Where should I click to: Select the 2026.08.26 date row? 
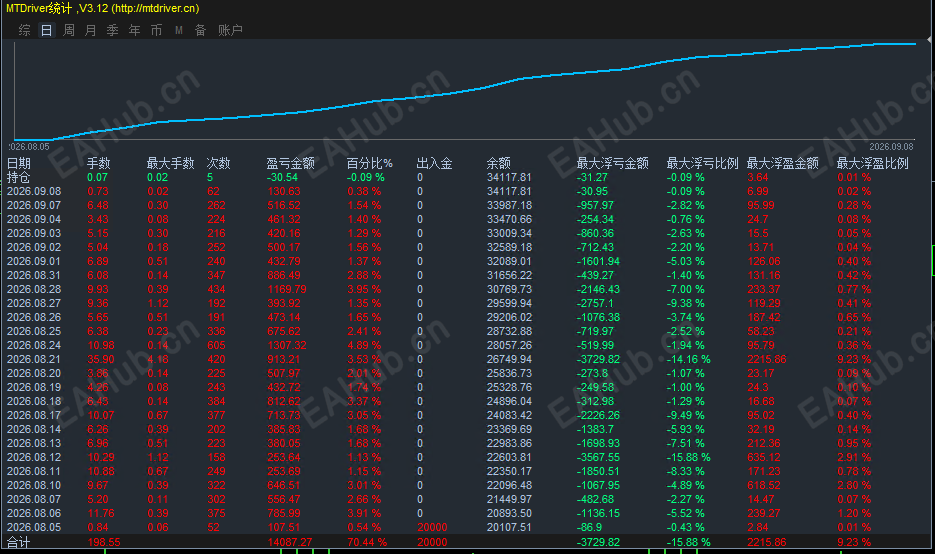[x=465, y=317]
